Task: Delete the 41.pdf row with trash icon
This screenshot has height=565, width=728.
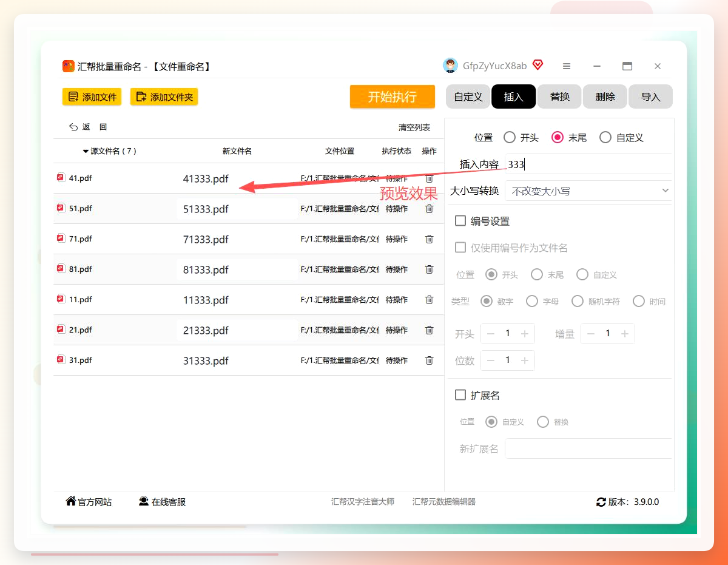Action: [430, 178]
